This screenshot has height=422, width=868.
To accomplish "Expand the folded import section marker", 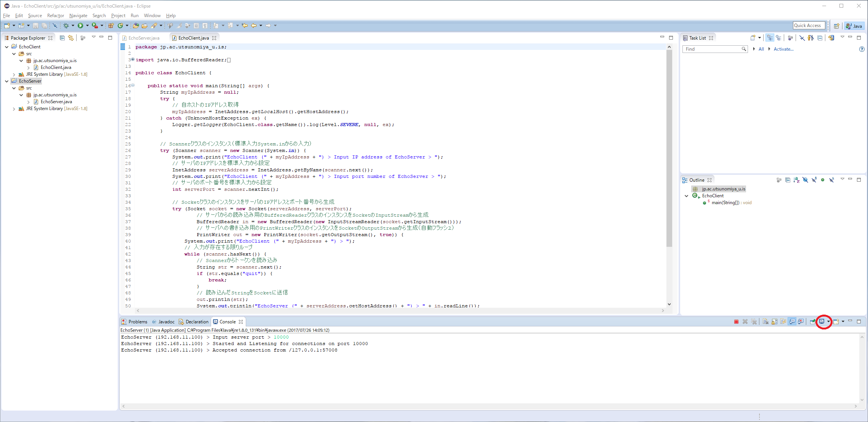I will (x=133, y=59).
